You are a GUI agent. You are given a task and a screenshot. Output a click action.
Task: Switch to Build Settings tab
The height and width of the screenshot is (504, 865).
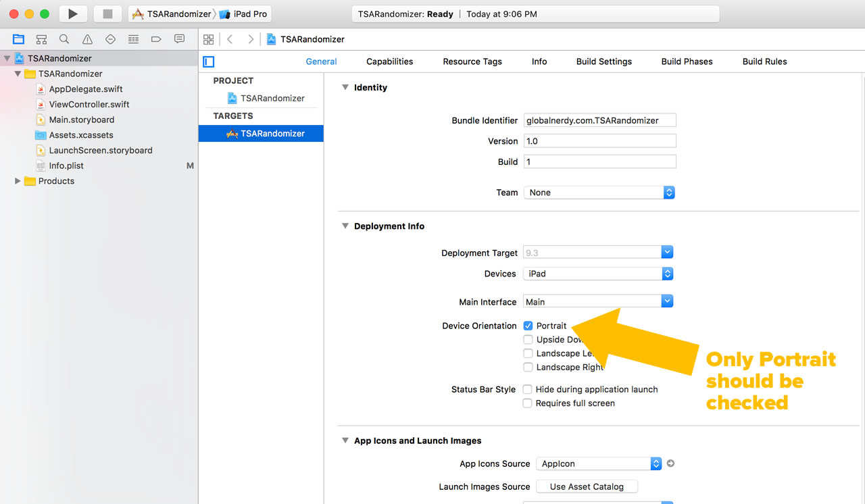click(604, 61)
